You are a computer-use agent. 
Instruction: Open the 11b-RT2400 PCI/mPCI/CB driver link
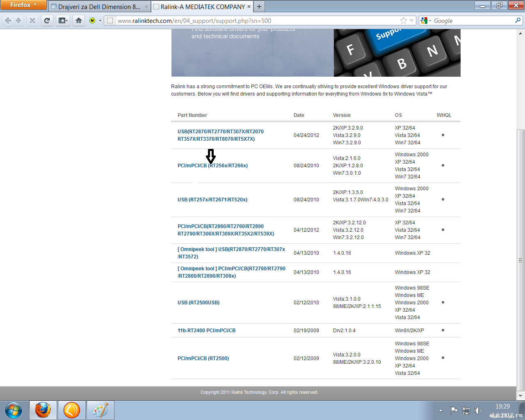pyautogui.click(x=207, y=331)
